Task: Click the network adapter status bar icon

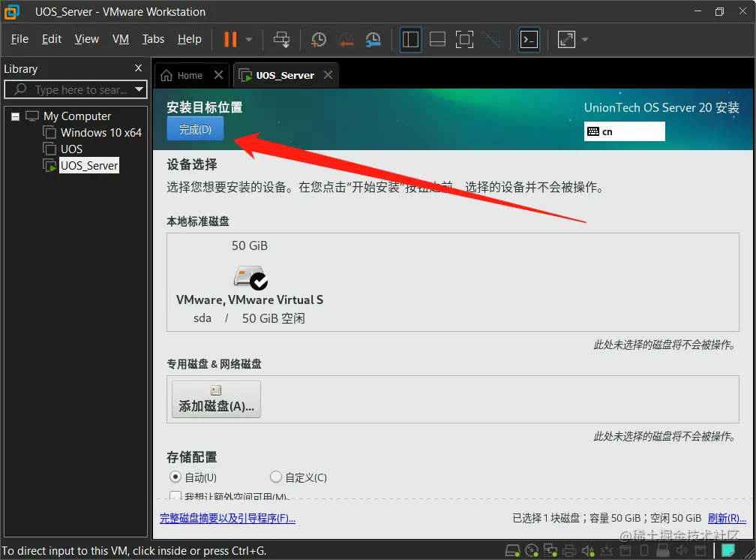Action: coord(550,549)
